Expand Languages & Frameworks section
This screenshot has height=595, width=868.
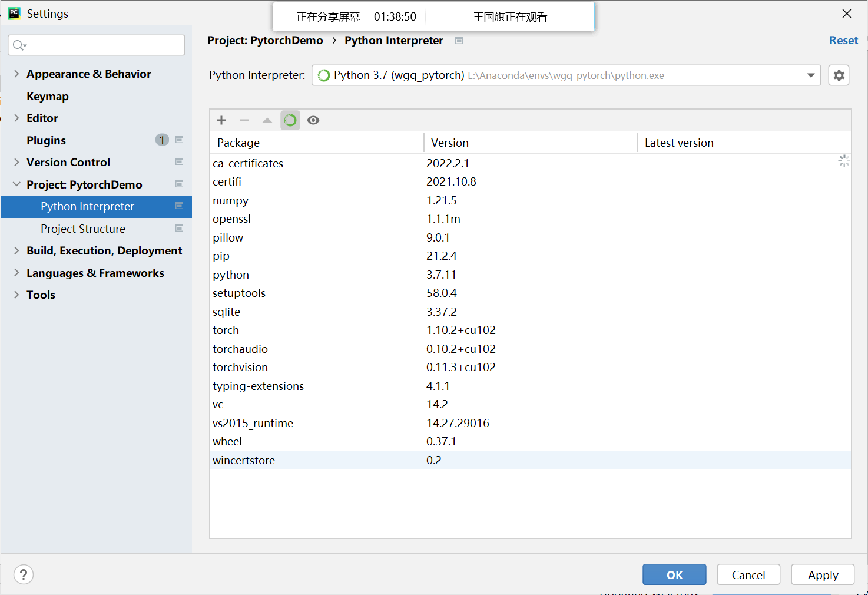pos(16,273)
